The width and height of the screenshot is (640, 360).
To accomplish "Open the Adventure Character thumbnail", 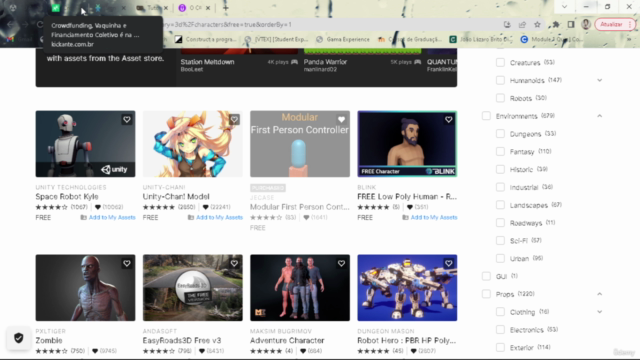I will click(300, 288).
